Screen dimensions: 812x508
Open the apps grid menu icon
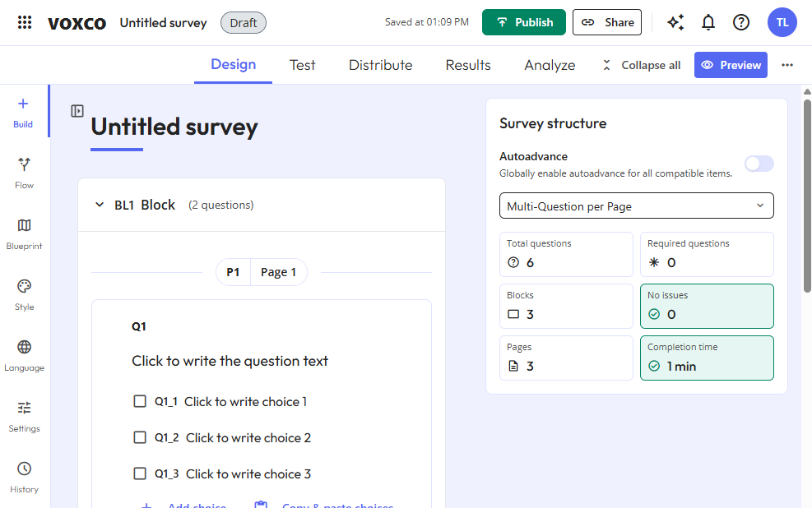pyautogui.click(x=25, y=22)
